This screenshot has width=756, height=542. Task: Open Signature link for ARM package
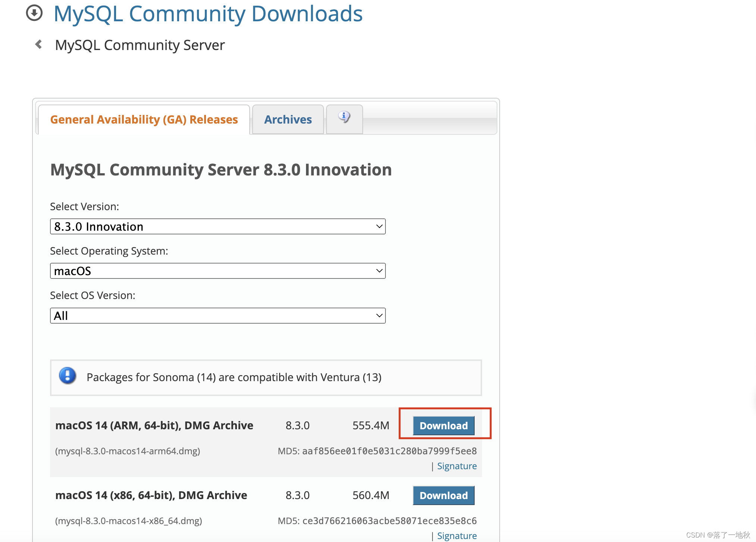[x=457, y=466]
